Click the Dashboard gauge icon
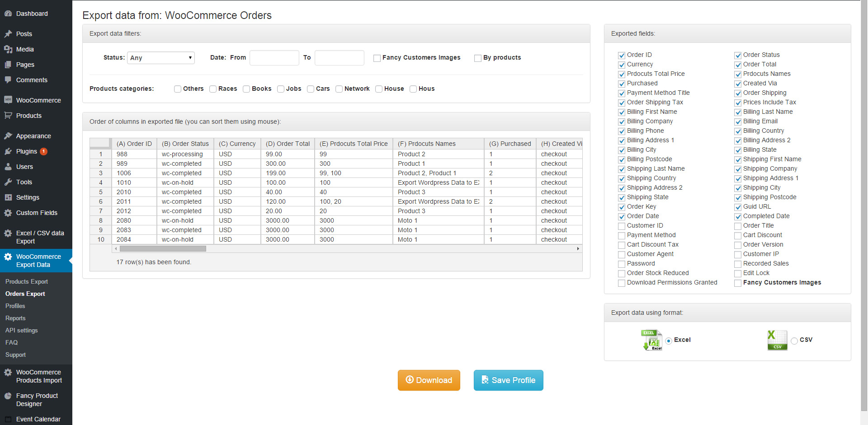 coord(8,14)
